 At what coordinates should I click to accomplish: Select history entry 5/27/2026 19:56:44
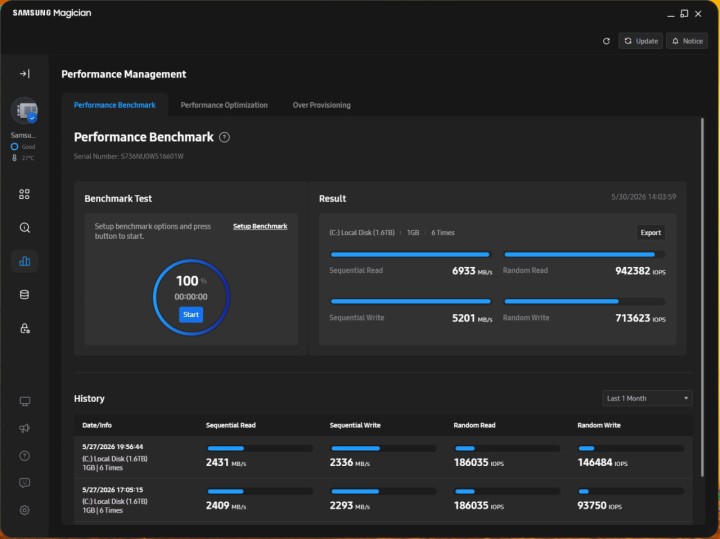tap(383, 457)
